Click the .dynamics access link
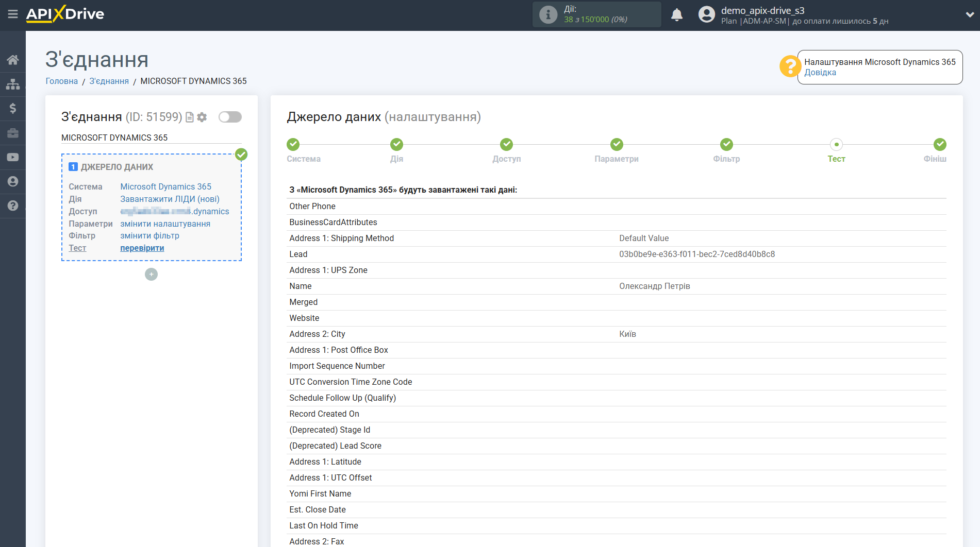 point(174,212)
